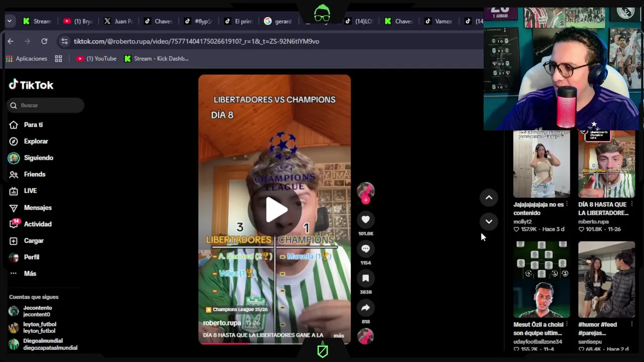Image resolution: width=644 pixels, height=362 pixels.
Task: Click the TikTok logo
Action: coord(31,85)
